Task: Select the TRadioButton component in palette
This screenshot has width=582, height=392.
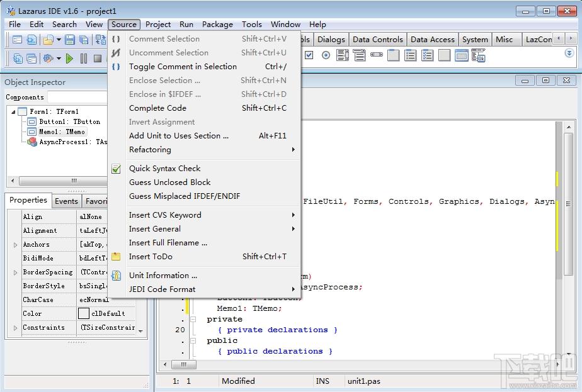Action: [x=326, y=55]
